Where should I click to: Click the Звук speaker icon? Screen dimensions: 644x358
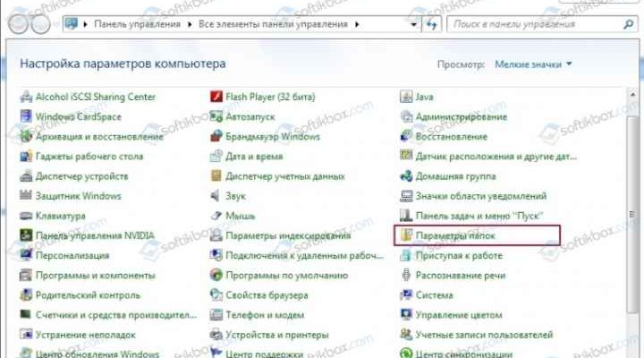216,196
